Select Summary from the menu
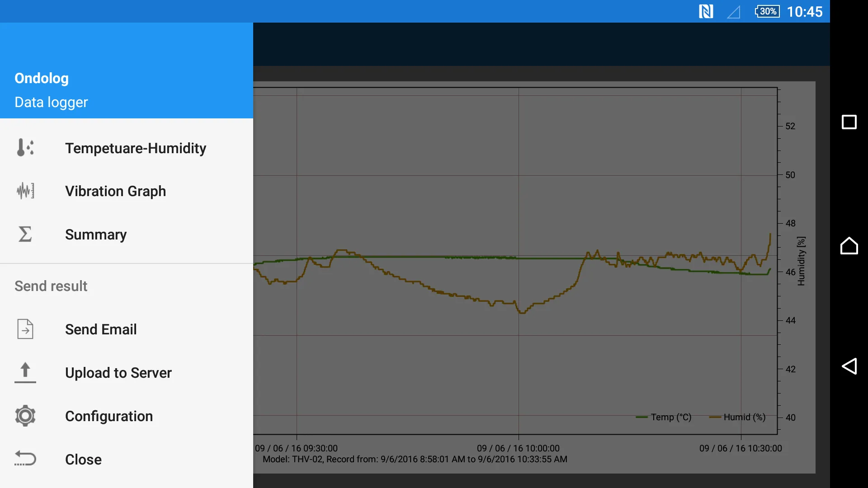 pyautogui.click(x=95, y=234)
